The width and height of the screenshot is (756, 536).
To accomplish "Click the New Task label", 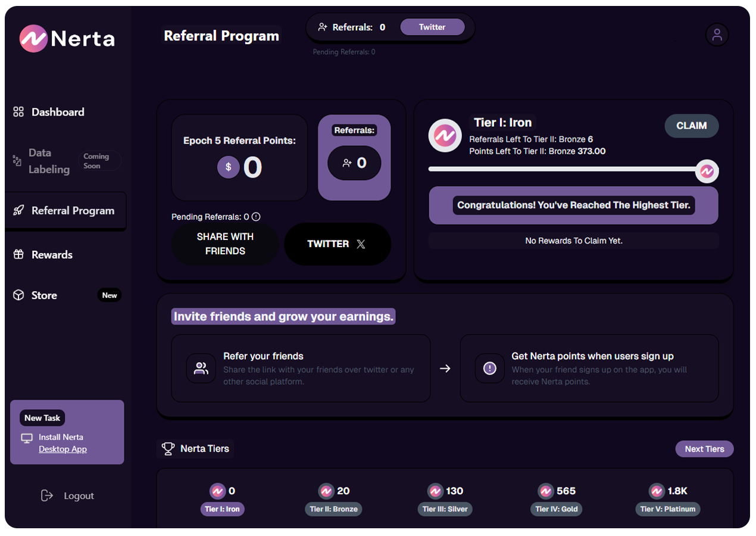I will tap(42, 418).
